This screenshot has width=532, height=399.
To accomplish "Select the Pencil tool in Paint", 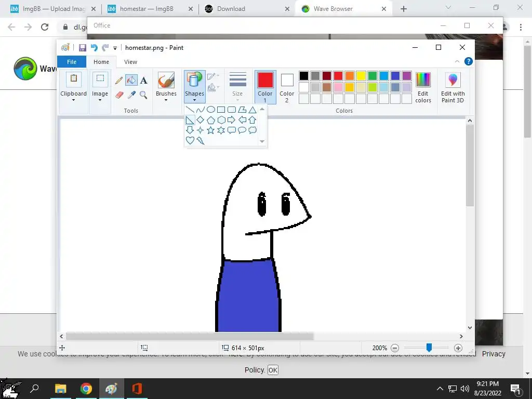I will pyautogui.click(x=119, y=80).
